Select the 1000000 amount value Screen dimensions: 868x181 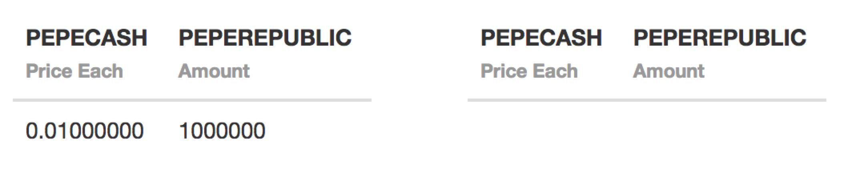222,131
